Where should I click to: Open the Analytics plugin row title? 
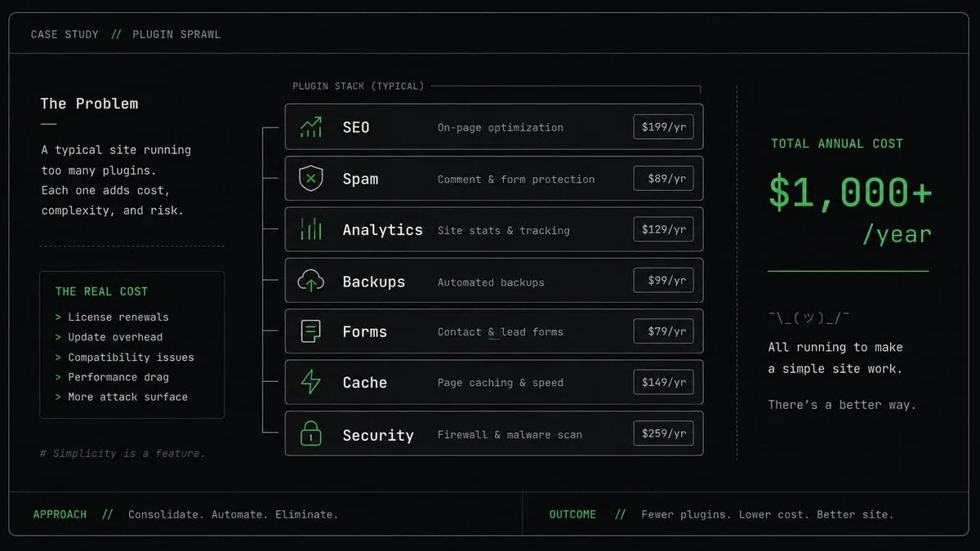(x=382, y=230)
